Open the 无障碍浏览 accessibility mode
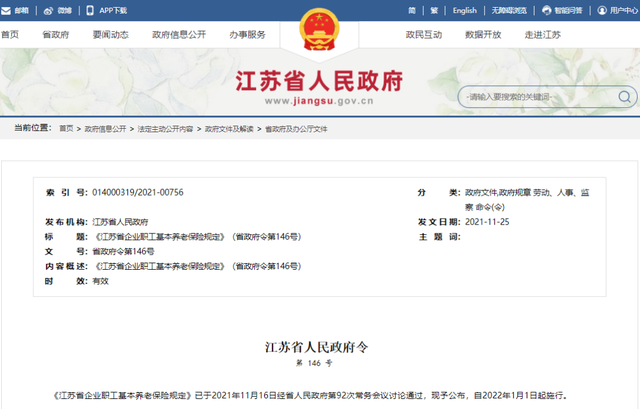640x409 pixels. click(509, 11)
